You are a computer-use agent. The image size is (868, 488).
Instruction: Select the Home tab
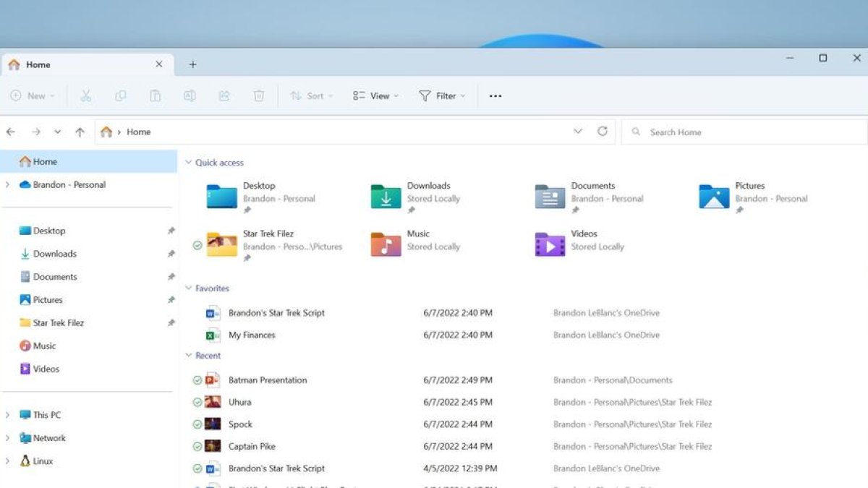point(39,64)
